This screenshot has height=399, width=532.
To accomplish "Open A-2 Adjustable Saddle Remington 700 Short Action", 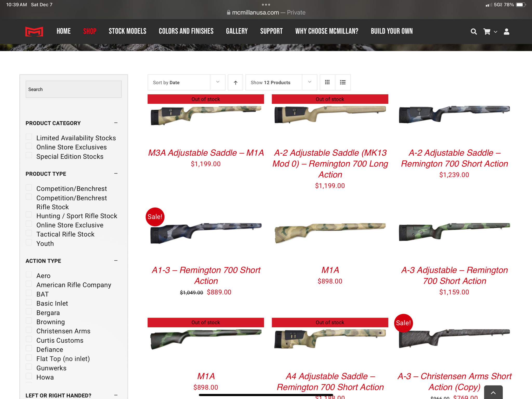I will (x=454, y=158).
